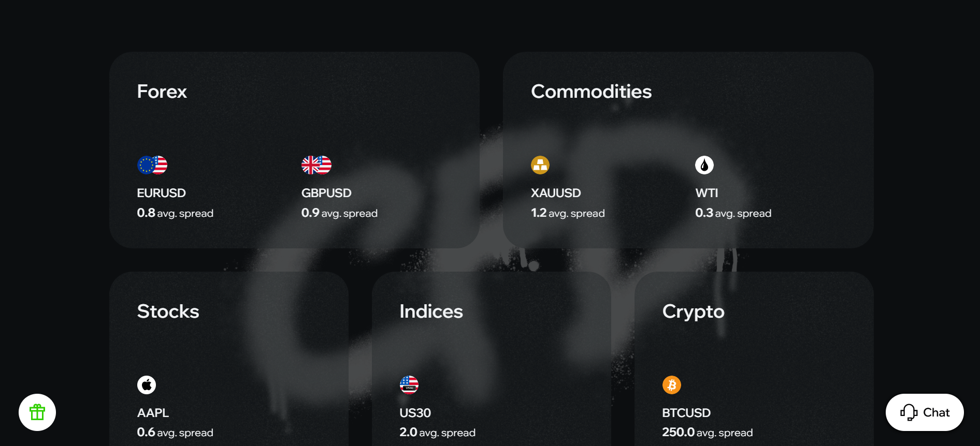Click the Commodities card heading
The width and height of the screenshot is (980, 446).
pos(591,92)
